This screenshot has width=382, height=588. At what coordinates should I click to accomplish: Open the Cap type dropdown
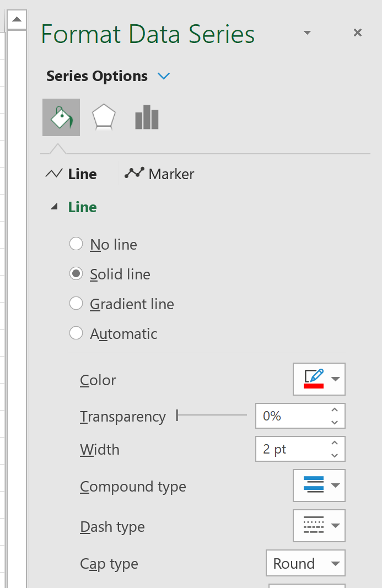pyautogui.click(x=336, y=563)
